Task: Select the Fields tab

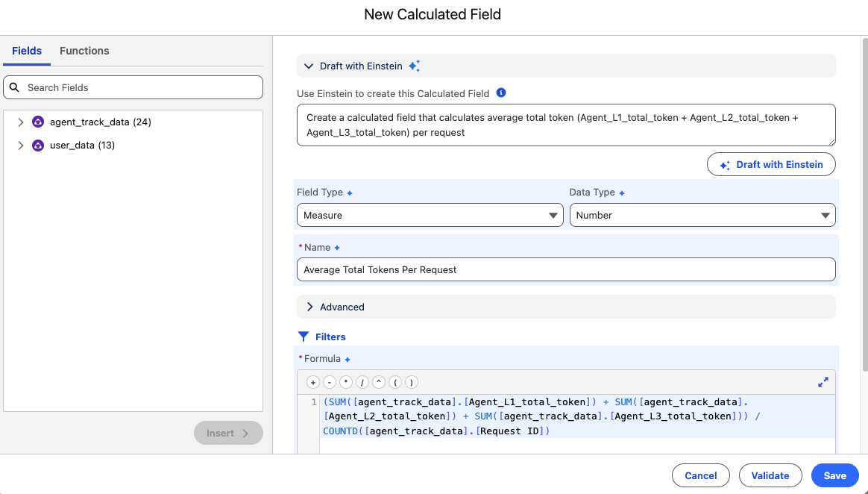Action: point(27,51)
